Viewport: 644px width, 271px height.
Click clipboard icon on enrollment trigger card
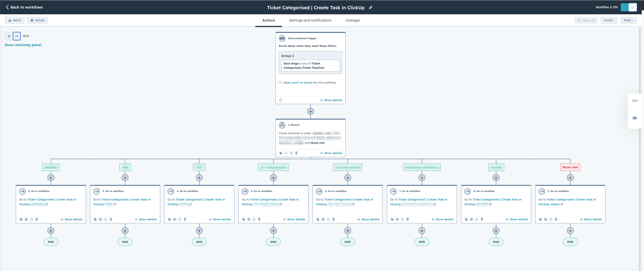pyautogui.click(x=281, y=100)
